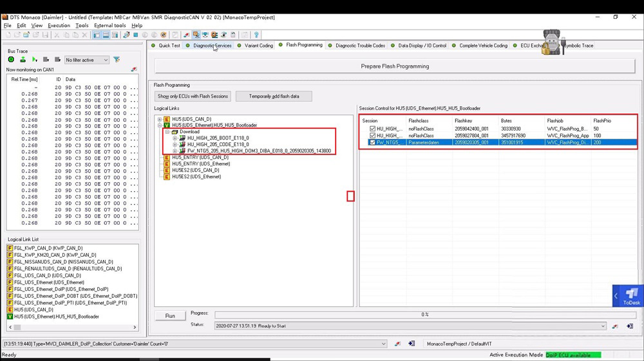Uncheck the FW_NTG5 Parameterdaten session checkbox
Viewport: 644px width, 361px height.
point(372,142)
